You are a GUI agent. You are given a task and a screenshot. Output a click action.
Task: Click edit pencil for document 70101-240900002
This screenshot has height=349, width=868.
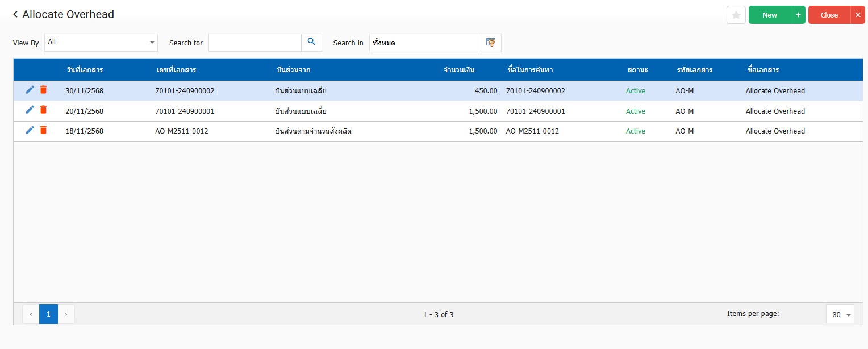[x=30, y=90]
